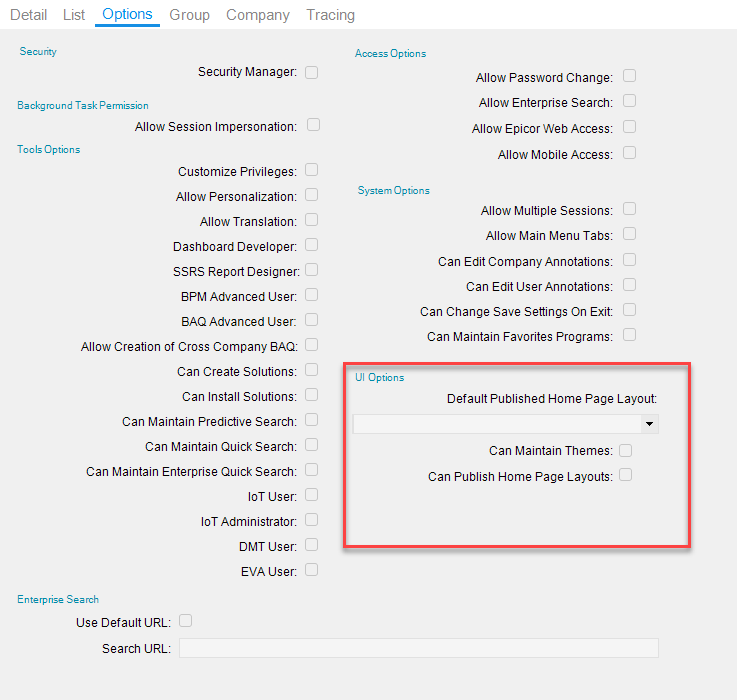Screen dimensions: 737x700
Task: Enable the IoT Administrator checkbox
Action: pos(311,519)
